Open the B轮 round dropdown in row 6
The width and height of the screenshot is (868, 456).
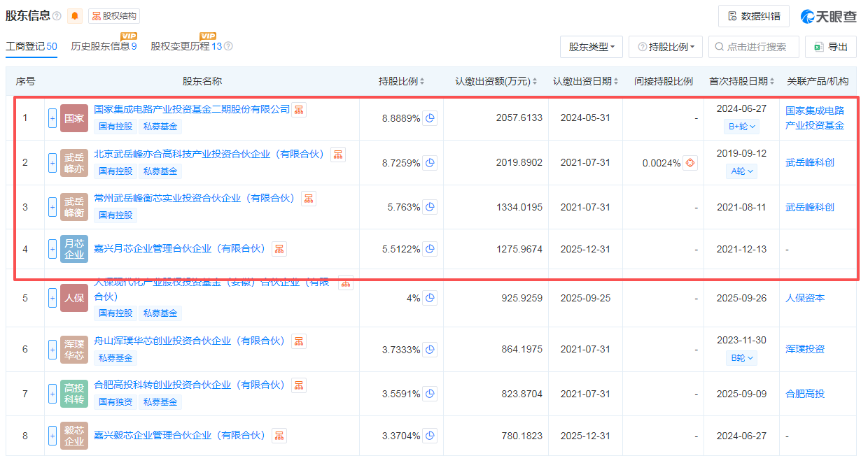[741, 357]
